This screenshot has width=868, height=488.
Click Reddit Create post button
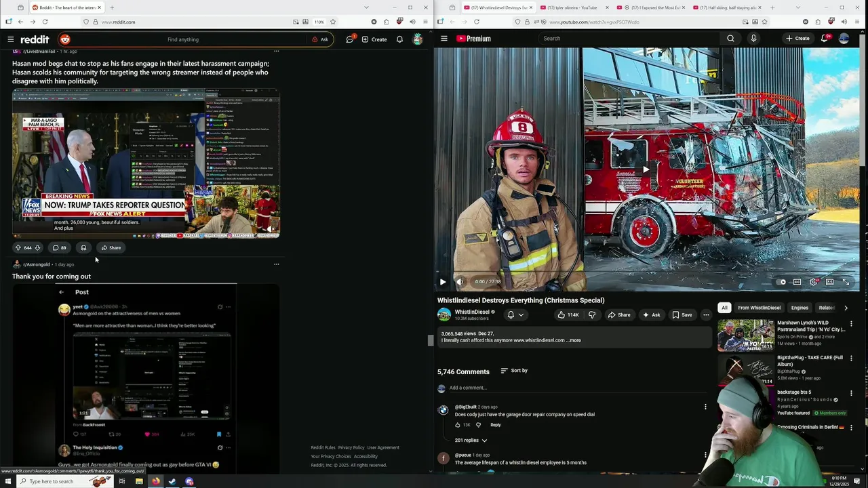point(374,39)
